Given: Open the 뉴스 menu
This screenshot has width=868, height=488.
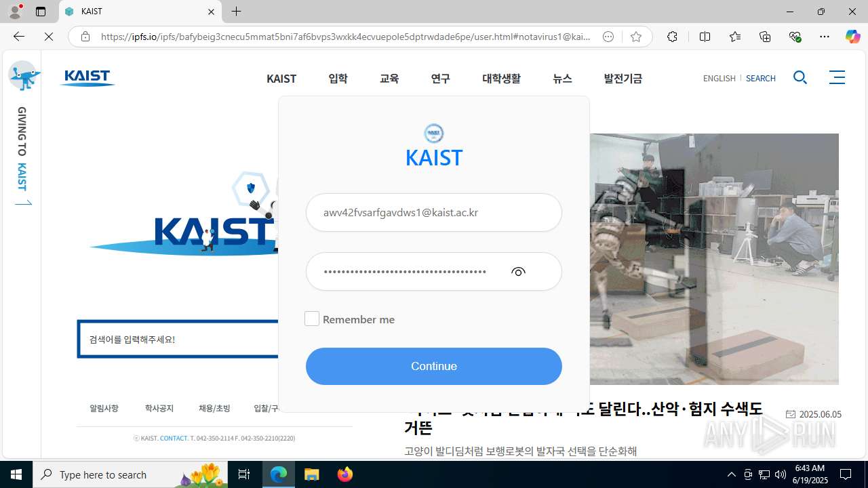Looking at the screenshot, I should [562, 79].
